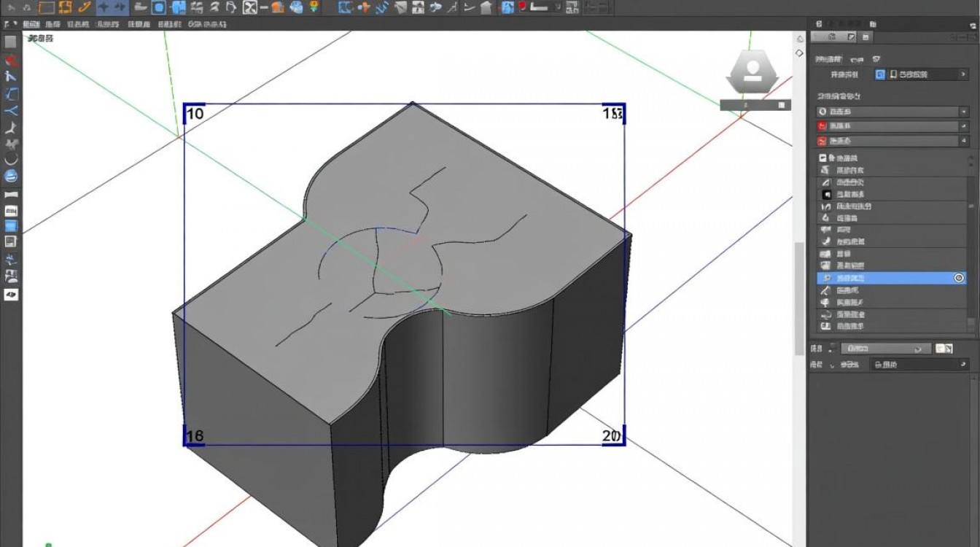Select the red pin tool in left sidebar

click(x=11, y=60)
